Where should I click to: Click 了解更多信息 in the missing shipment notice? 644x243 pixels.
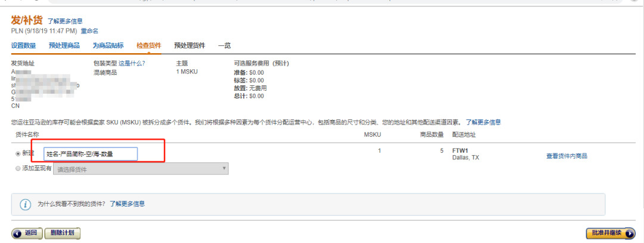(x=126, y=204)
